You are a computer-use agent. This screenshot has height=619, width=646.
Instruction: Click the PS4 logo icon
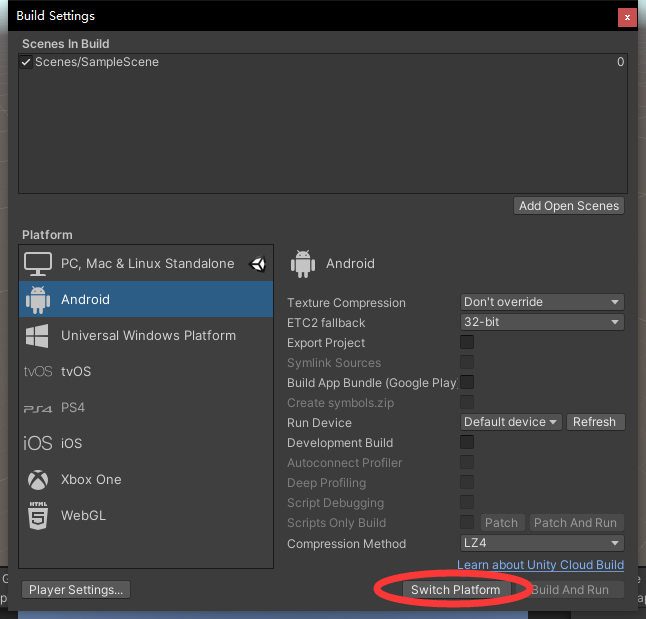click(38, 409)
